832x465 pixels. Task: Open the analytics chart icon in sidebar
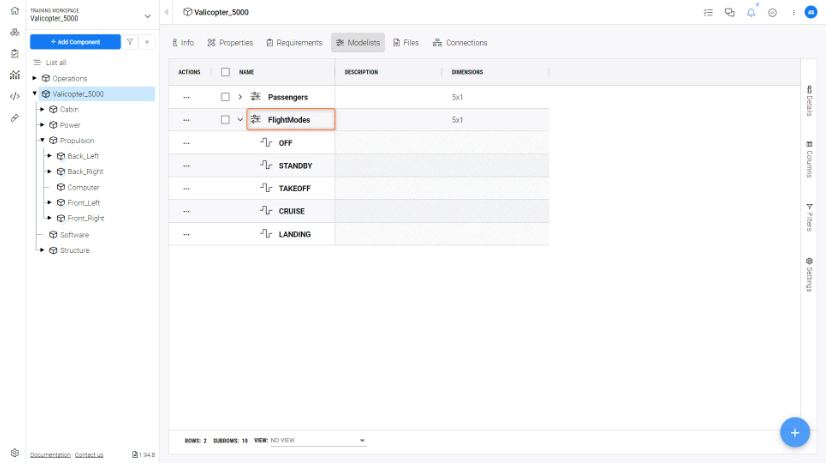tap(14, 75)
